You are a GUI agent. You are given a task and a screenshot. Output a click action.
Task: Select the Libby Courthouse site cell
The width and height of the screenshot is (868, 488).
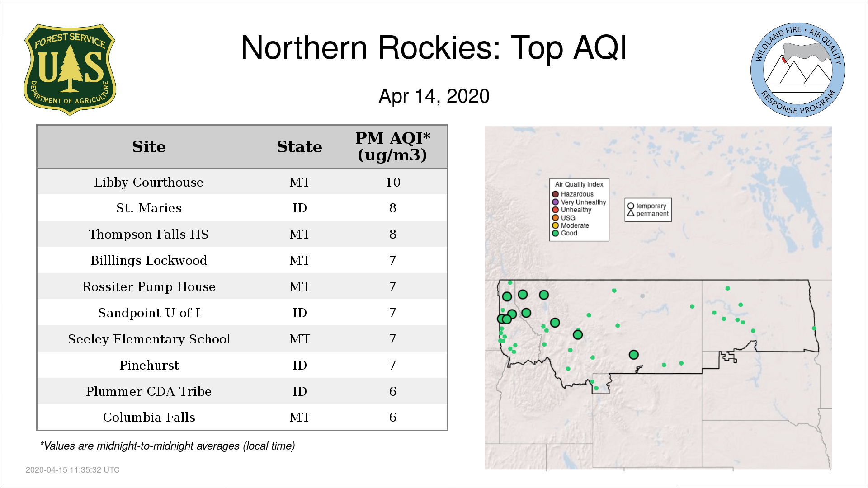[x=149, y=182]
